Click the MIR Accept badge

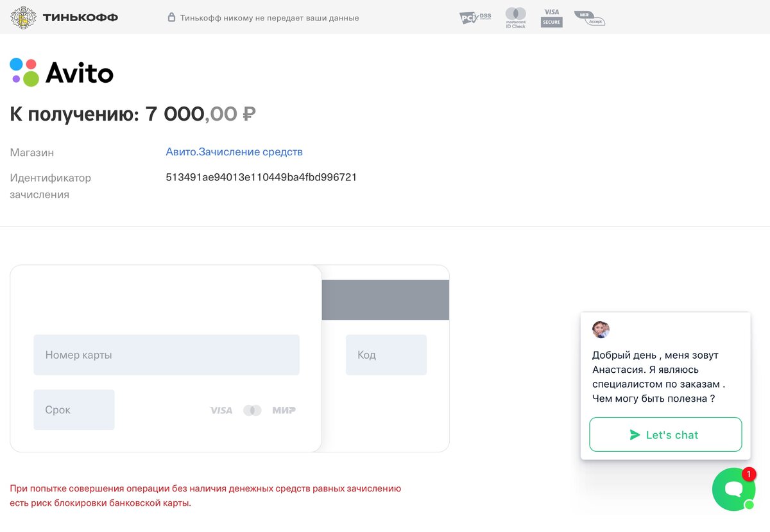(589, 19)
